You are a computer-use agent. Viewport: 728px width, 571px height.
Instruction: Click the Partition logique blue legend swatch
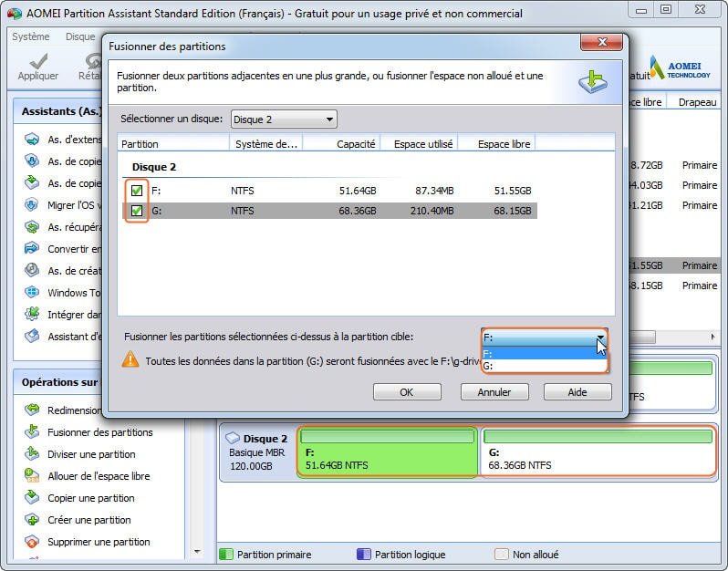point(363,555)
